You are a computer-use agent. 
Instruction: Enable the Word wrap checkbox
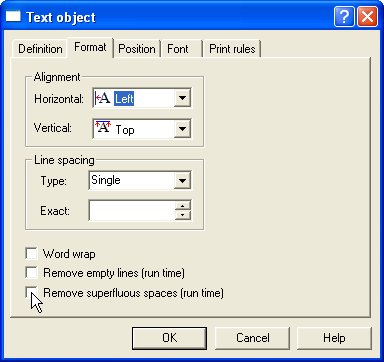(x=31, y=254)
